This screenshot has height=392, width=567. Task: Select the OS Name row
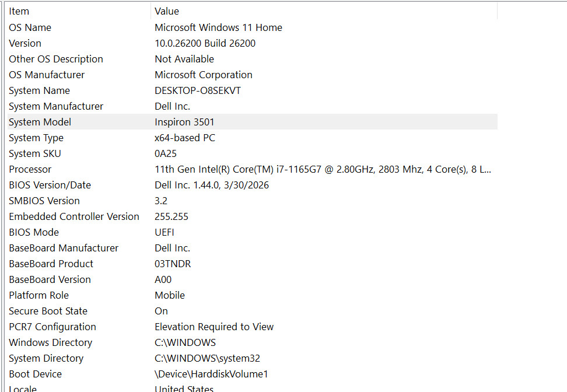tap(253, 27)
